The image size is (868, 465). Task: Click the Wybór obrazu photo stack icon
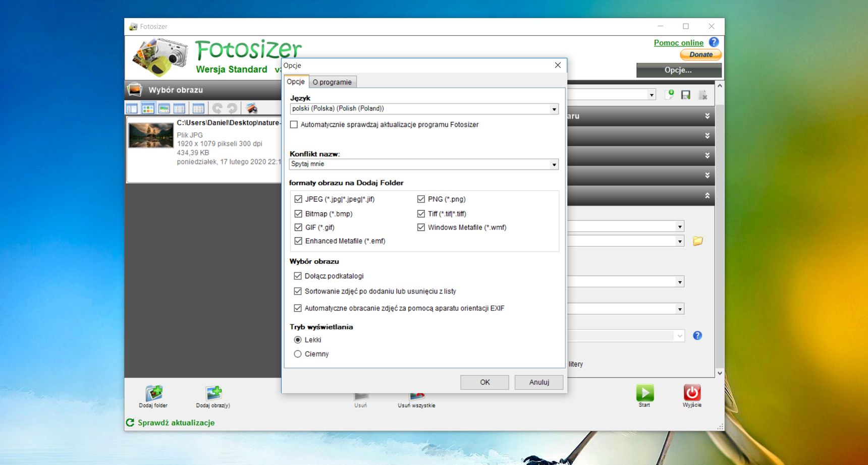(135, 90)
